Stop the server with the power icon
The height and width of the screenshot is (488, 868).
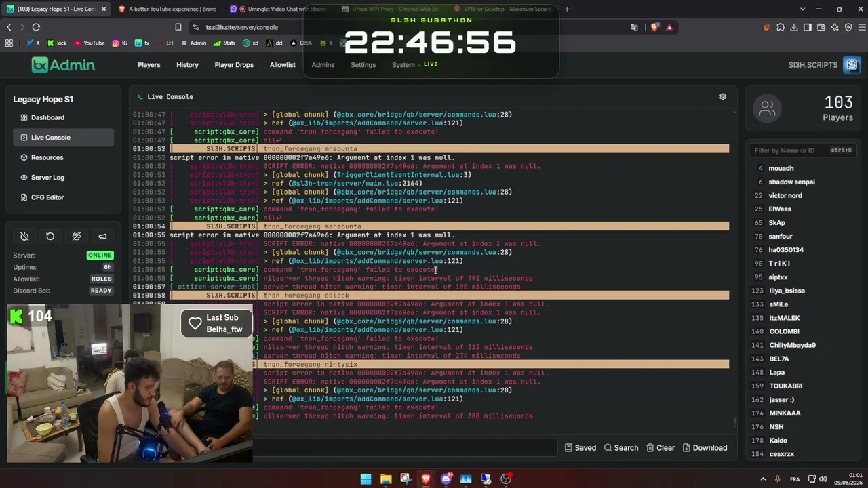pos(24,237)
